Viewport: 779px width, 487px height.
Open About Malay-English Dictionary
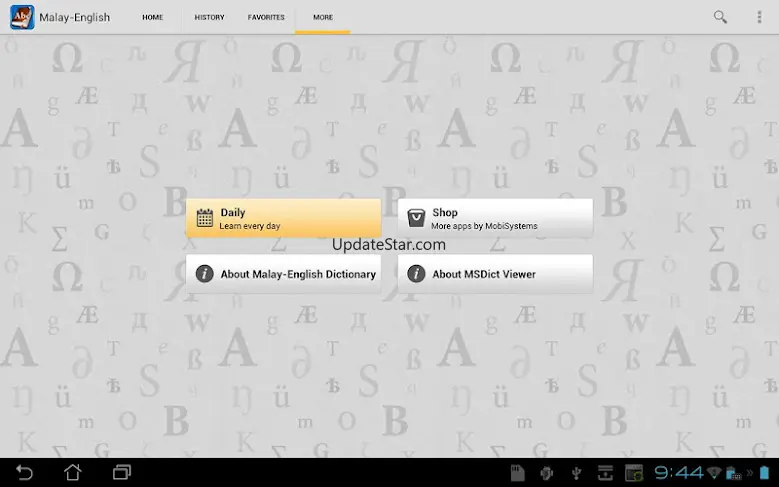pos(283,274)
